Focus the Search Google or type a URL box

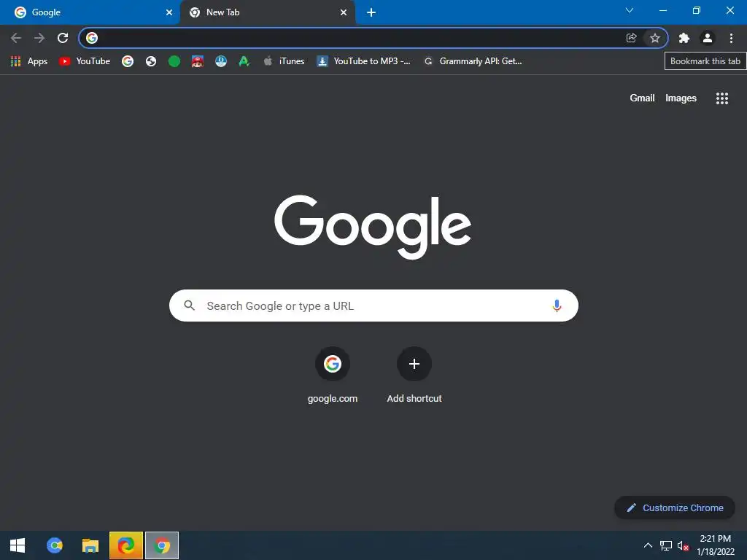pyautogui.click(x=373, y=306)
